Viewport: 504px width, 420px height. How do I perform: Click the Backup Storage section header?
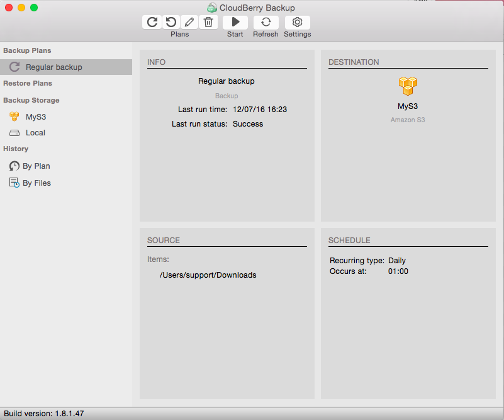tap(31, 100)
